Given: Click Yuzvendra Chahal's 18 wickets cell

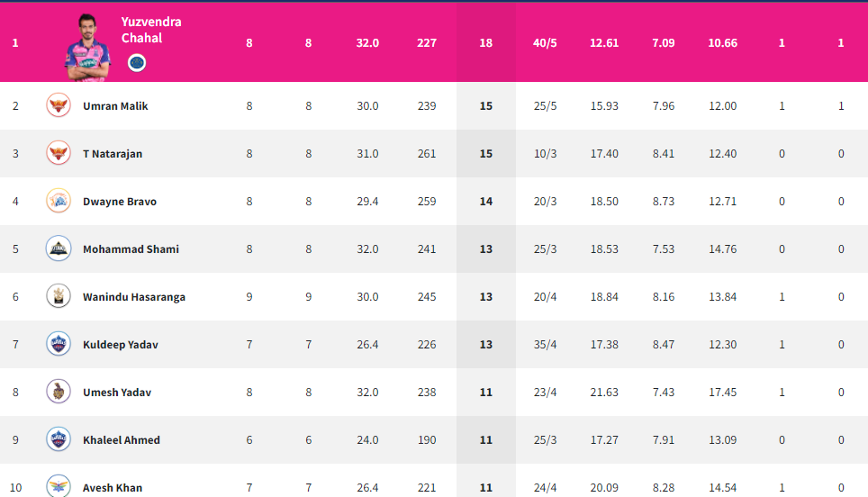Looking at the screenshot, I should pos(486,43).
